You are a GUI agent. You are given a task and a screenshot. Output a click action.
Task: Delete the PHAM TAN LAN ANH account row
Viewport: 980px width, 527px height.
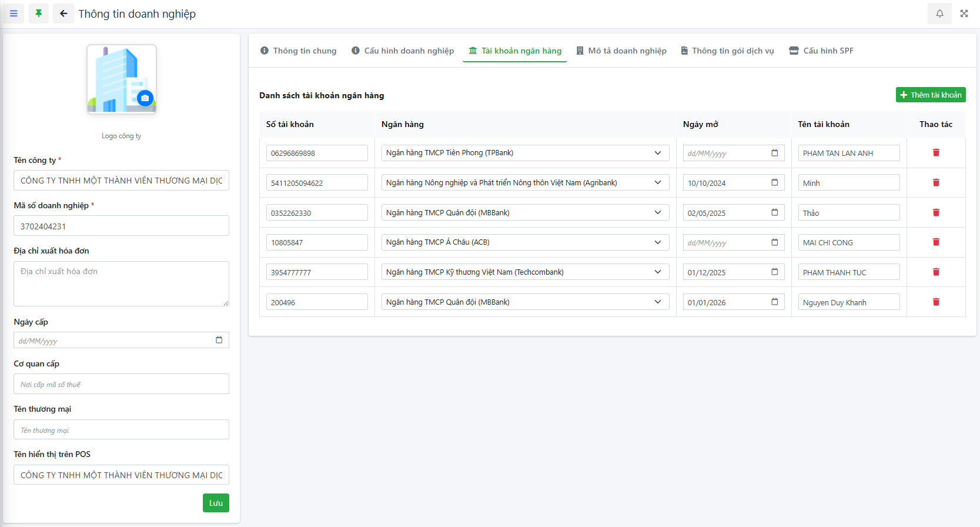[936, 153]
